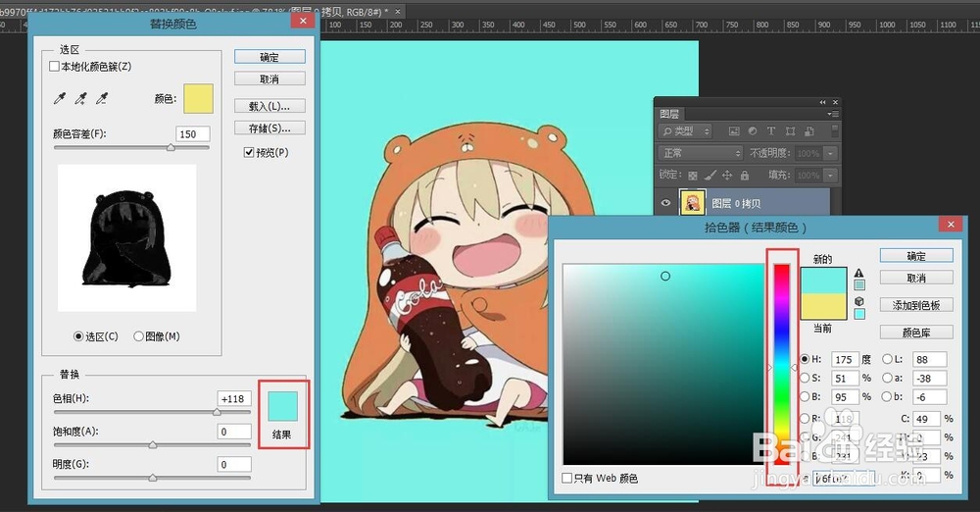Select the Lab b radio button
This screenshot has height=512, width=980.
tap(887, 397)
